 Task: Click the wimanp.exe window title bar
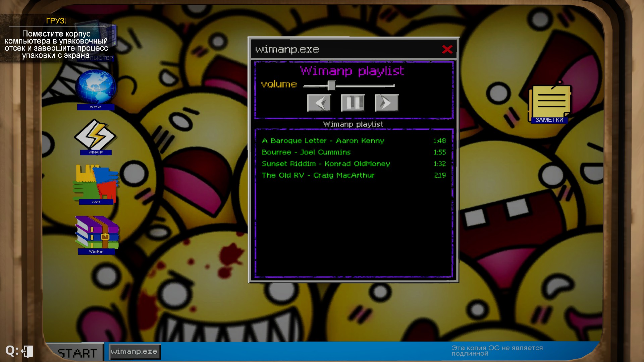[x=354, y=50]
